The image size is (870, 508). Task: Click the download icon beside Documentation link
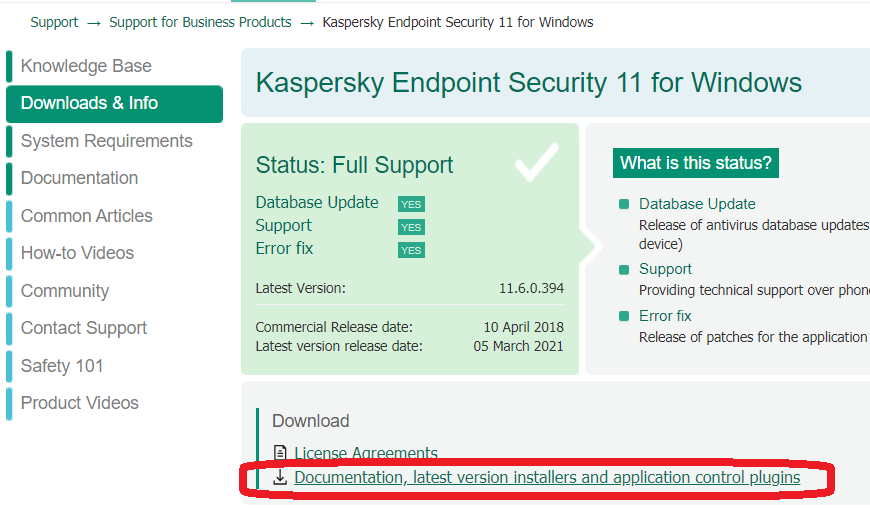tap(280, 478)
